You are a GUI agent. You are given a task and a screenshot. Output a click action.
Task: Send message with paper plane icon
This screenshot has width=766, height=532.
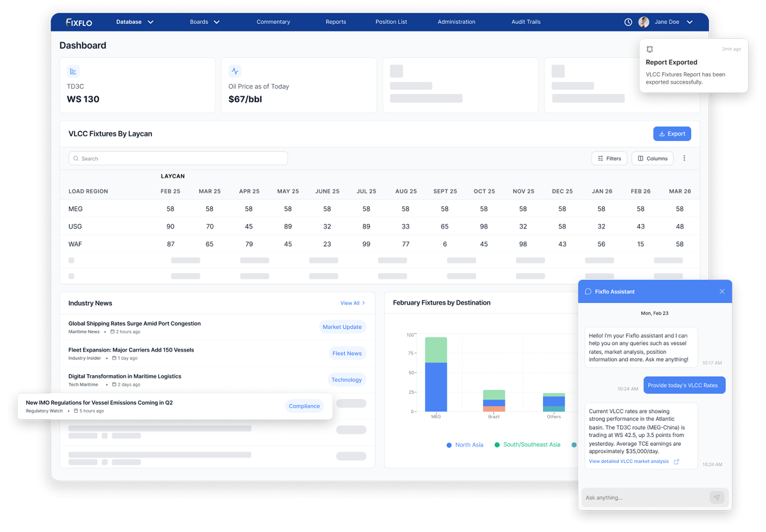click(x=716, y=498)
